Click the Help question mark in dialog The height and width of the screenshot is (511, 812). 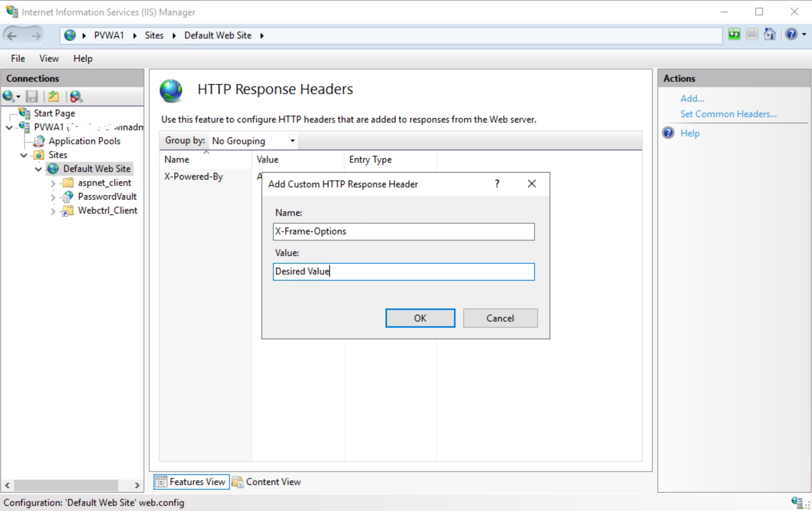[x=497, y=184]
